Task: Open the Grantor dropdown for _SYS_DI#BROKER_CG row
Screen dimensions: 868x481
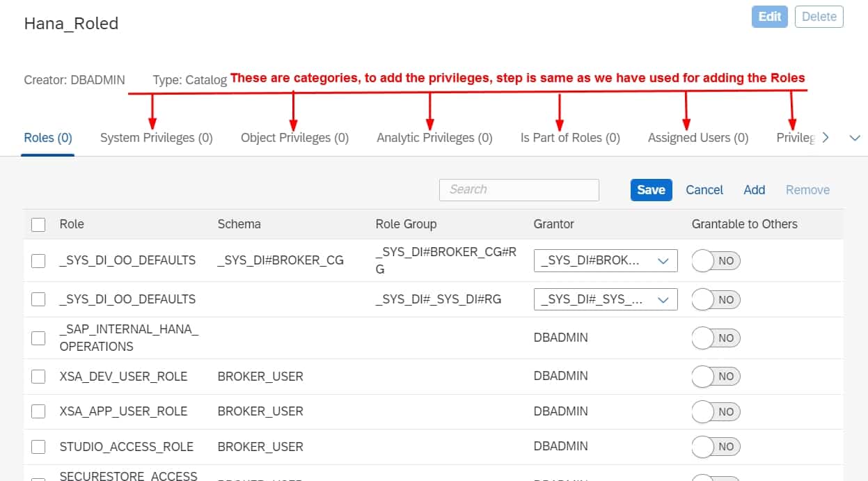Action: pyautogui.click(x=606, y=260)
